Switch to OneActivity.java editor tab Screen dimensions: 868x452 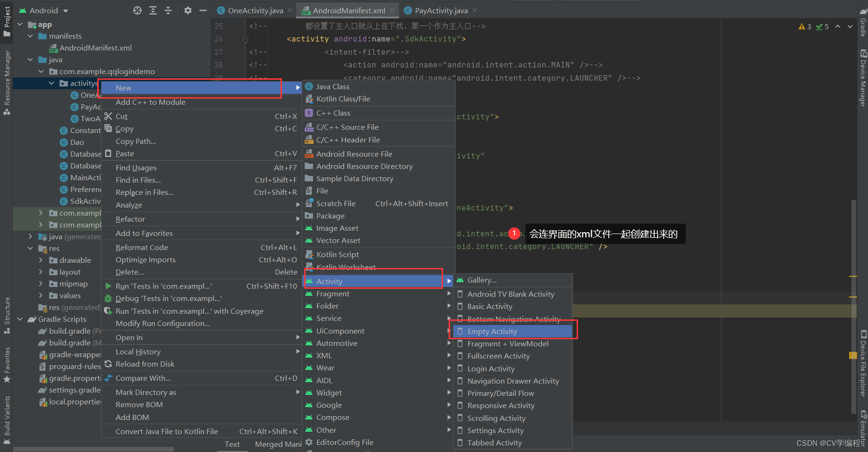[255, 10]
